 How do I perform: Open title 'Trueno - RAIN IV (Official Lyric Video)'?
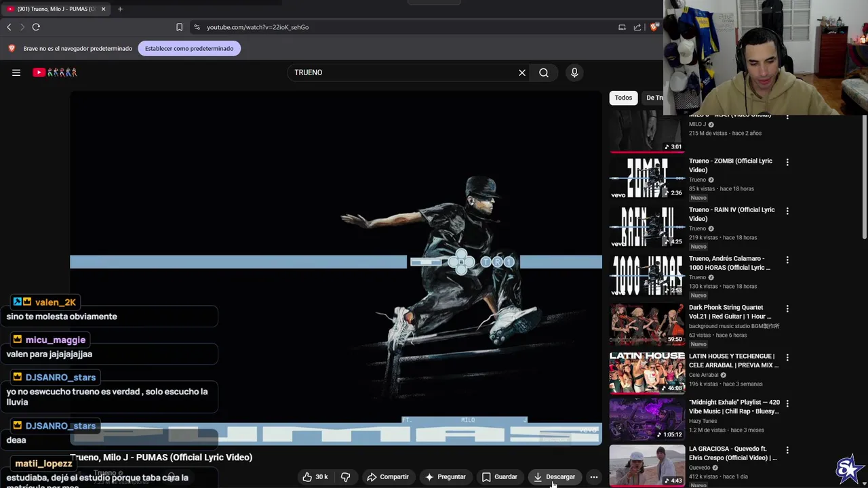pyautogui.click(x=732, y=214)
